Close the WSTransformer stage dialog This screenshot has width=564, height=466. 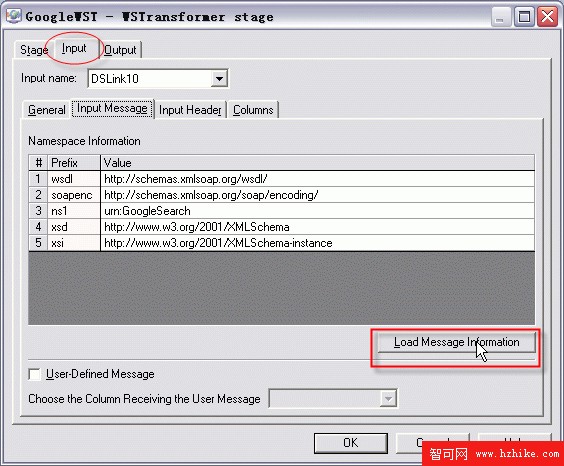pos(547,17)
